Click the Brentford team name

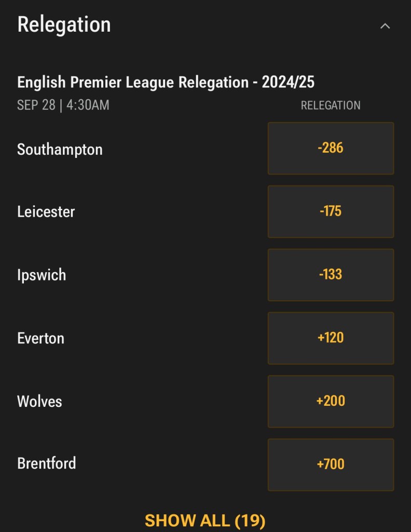coord(47,463)
